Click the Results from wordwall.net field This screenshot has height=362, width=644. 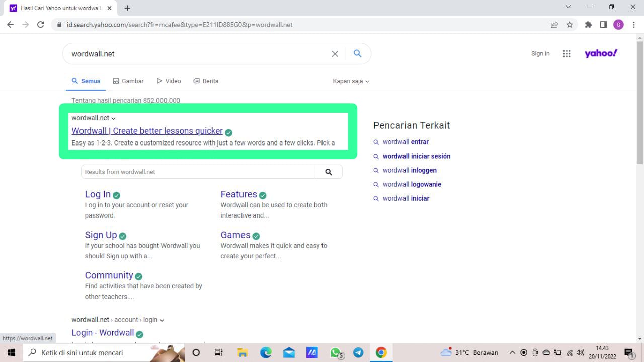tap(198, 172)
